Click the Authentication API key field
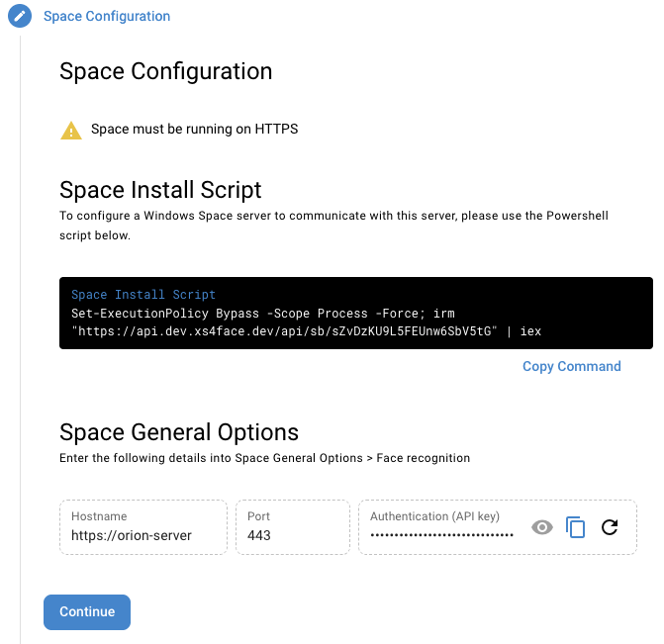 coord(497,527)
